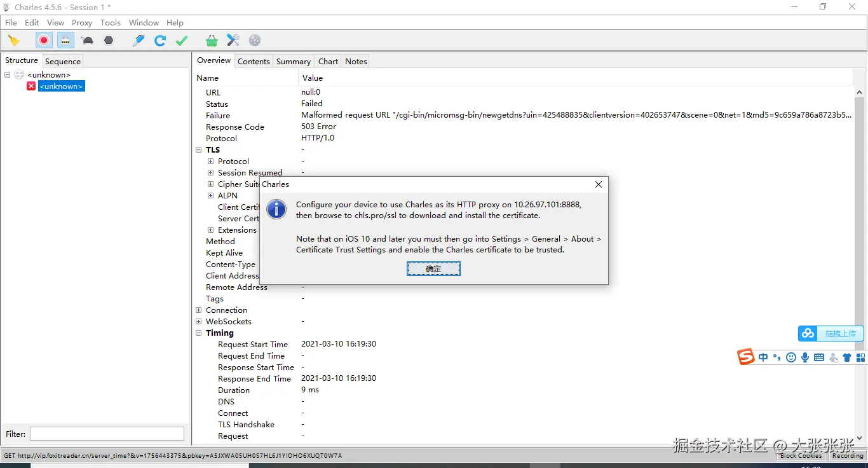Click the gray user account icon in IME bar

click(833, 357)
